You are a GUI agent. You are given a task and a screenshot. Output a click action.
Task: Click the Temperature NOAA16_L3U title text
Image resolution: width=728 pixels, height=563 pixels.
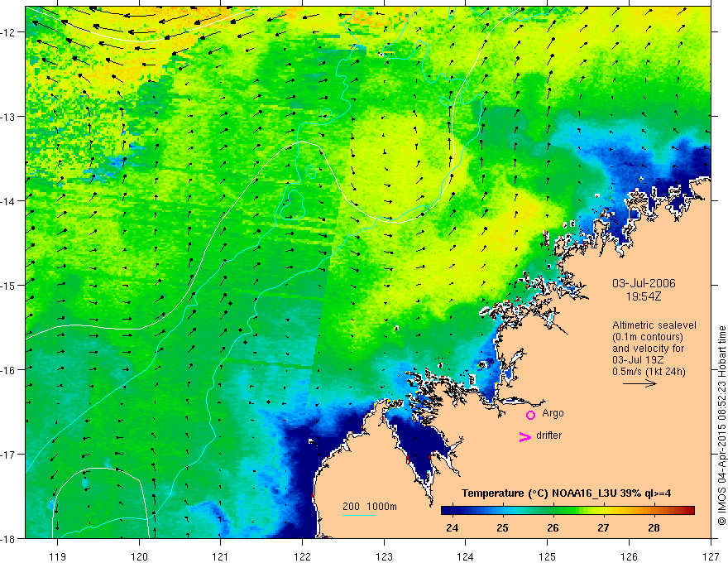tap(566, 493)
